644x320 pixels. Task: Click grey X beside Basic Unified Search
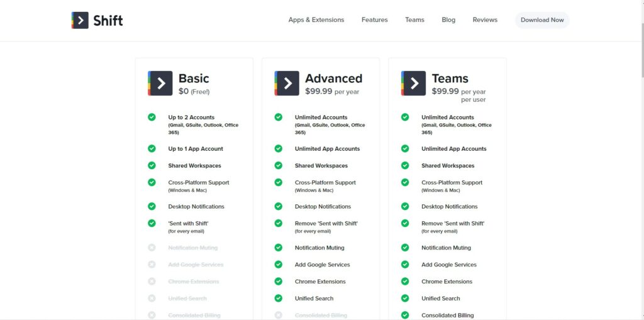tap(152, 298)
